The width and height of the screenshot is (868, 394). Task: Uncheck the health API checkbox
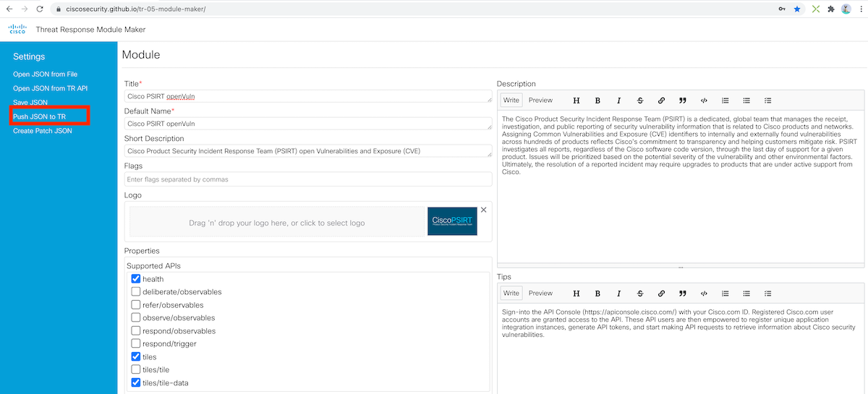[136, 279]
